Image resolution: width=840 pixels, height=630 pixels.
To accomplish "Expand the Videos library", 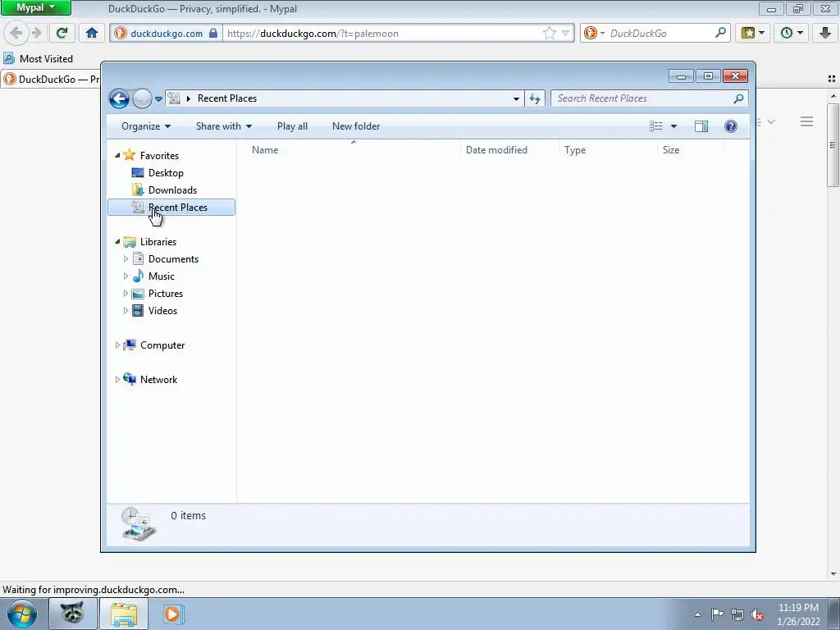I will (x=126, y=311).
